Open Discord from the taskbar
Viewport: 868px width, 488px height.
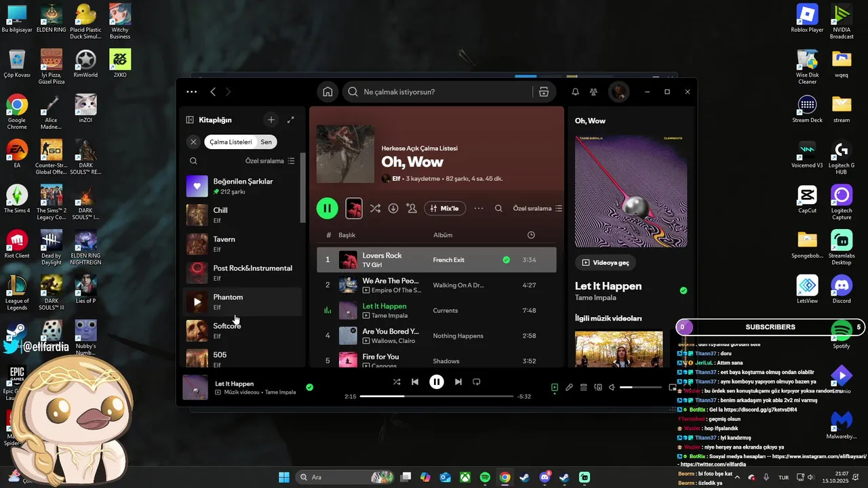click(x=545, y=477)
